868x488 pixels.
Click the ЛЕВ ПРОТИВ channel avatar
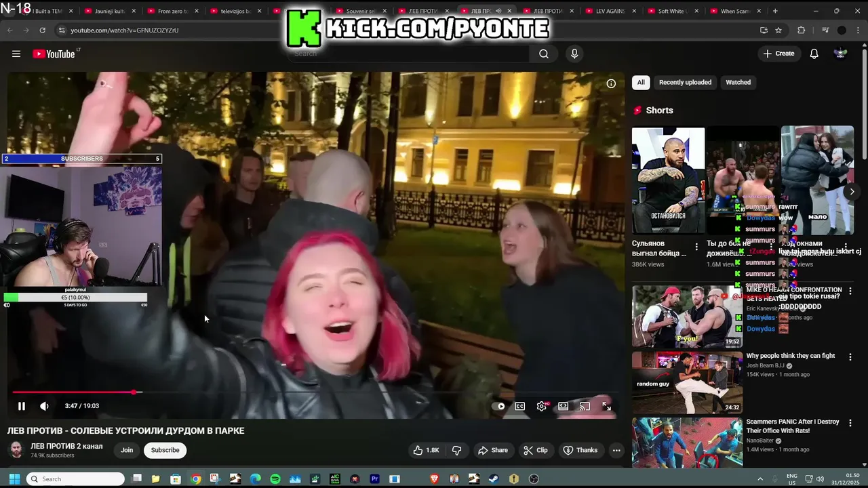click(x=16, y=450)
